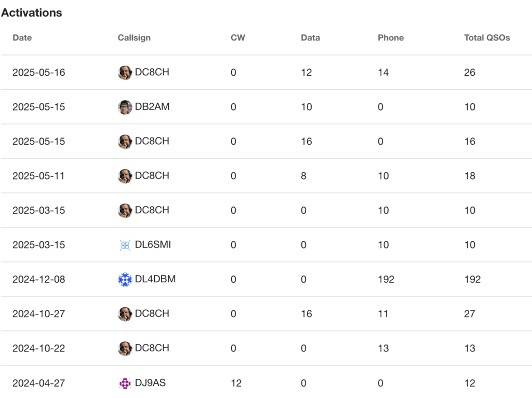The image size is (532, 398).
Task: Select the 2024-12-08 activation row date
Action: (38, 279)
